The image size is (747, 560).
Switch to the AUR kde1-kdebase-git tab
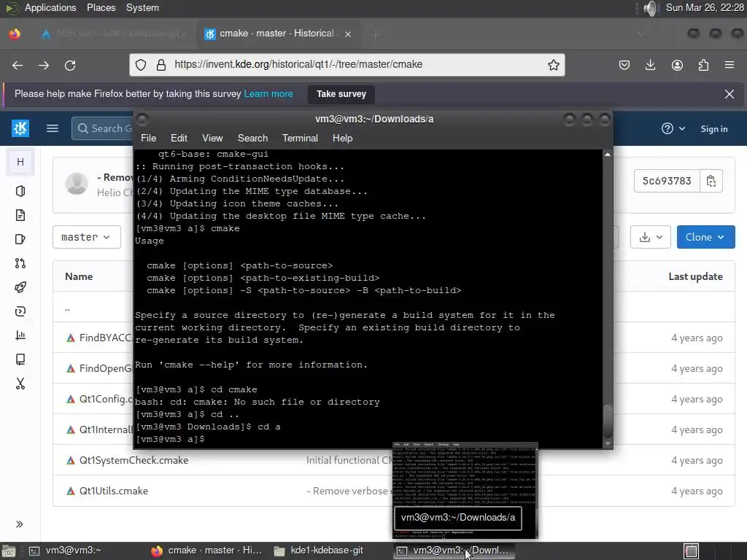(x=112, y=34)
